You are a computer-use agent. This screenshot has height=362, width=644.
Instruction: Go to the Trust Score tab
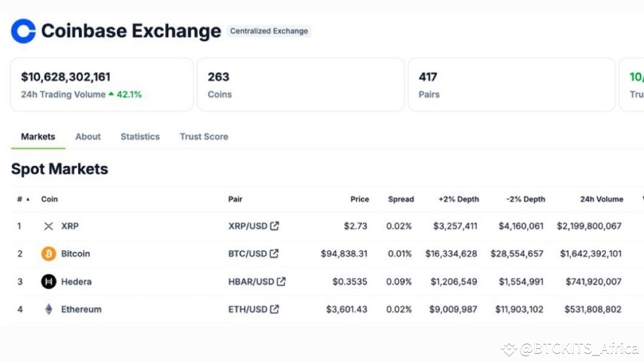[x=204, y=137]
